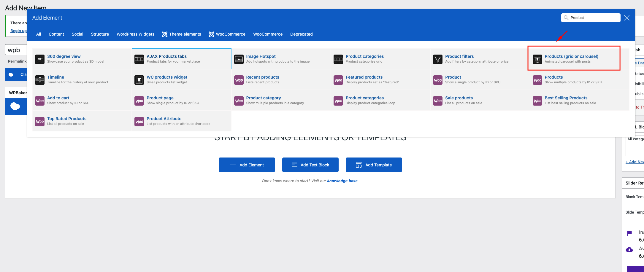Image resolution: width=644 pixels, height=272 pixels.
Task: Select Products (grid or carousel) title
Action: (572, 56)
